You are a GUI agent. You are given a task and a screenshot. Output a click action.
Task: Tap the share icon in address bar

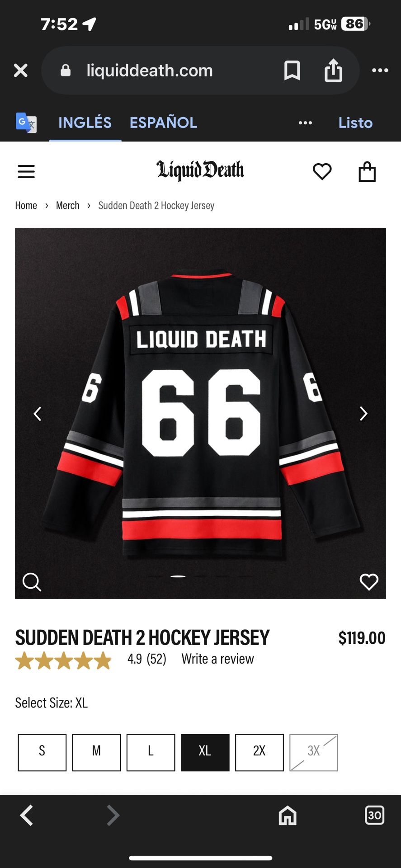pos(334,71)
